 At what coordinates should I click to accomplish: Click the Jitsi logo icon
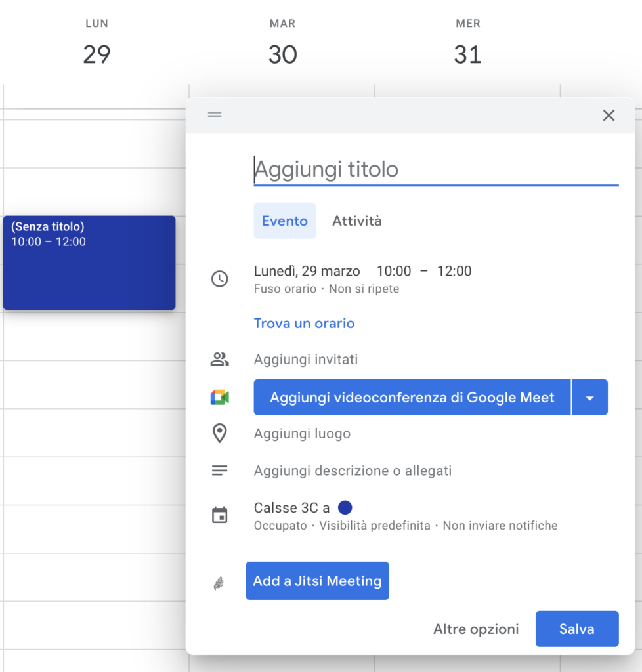tap(219, 583)
